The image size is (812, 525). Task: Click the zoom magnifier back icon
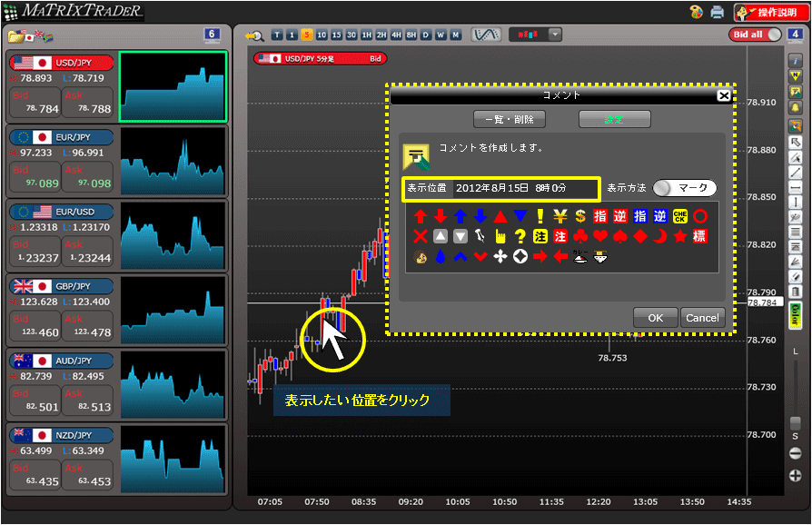(x=254, y=35)
